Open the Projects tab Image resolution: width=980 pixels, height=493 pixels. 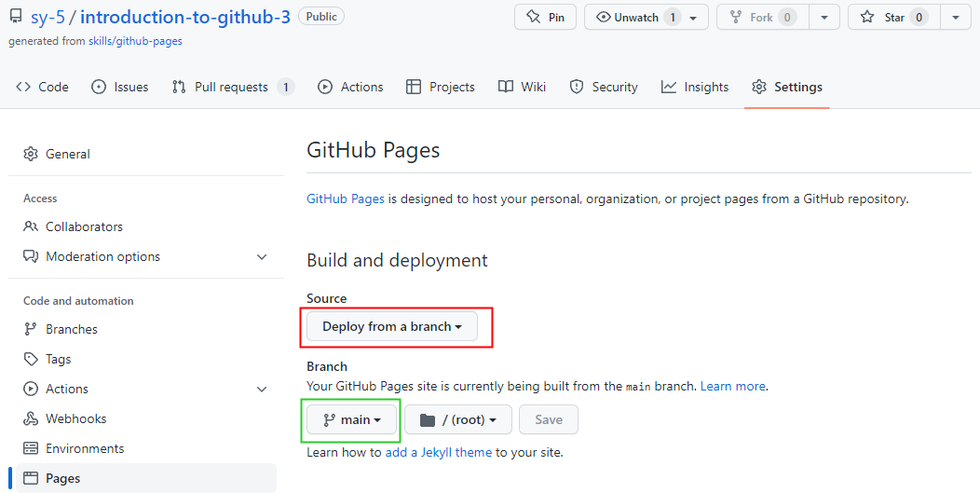pyautogui.click(x=441, y=87)
